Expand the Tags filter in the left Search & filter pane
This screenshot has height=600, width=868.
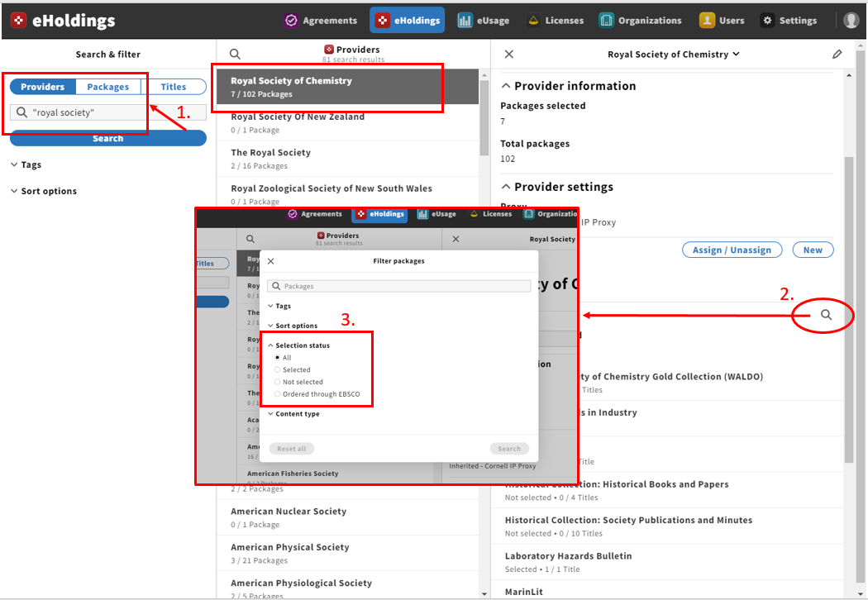click(26, 165)
